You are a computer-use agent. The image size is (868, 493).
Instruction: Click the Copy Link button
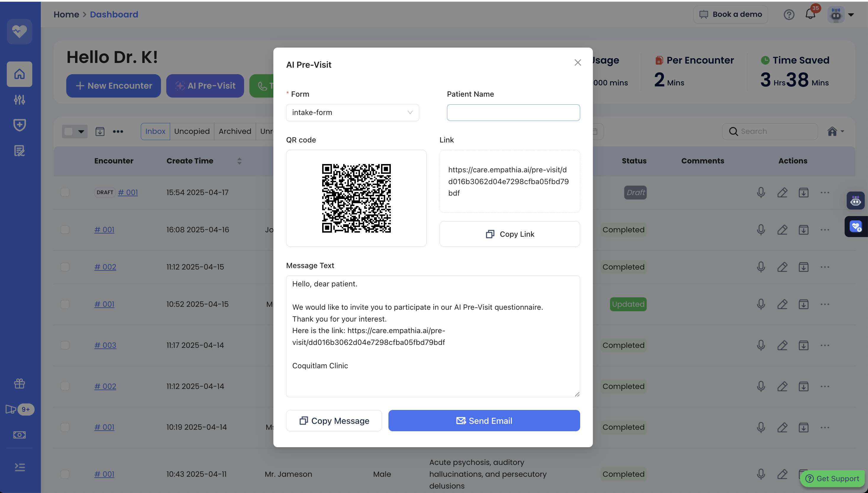pyautogui.click(x=509, y=234)
